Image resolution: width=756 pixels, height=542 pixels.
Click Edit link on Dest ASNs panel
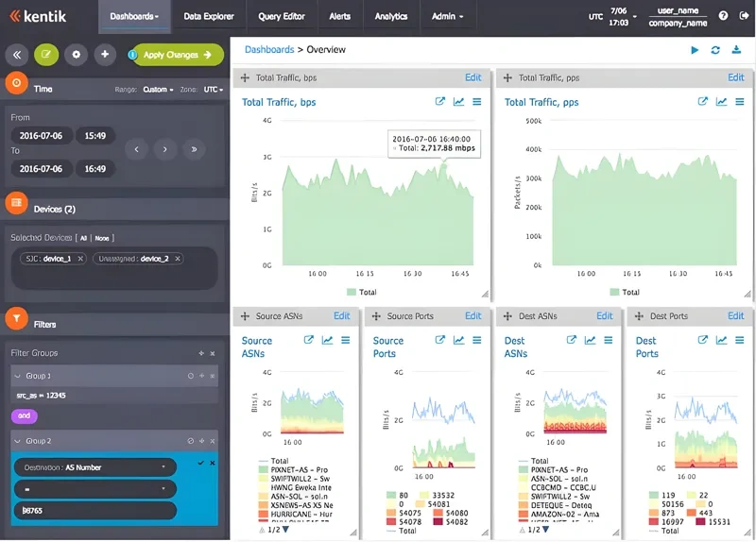[604, 316]
